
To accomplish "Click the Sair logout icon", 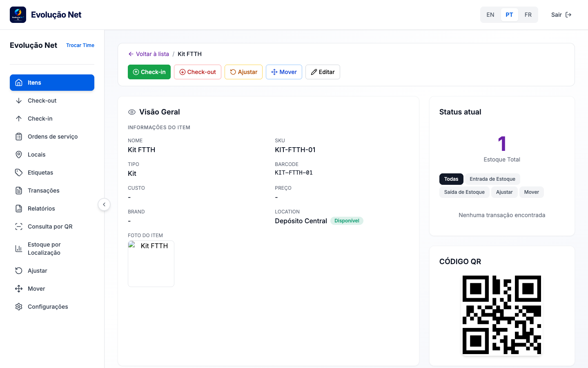I will 568,15.
